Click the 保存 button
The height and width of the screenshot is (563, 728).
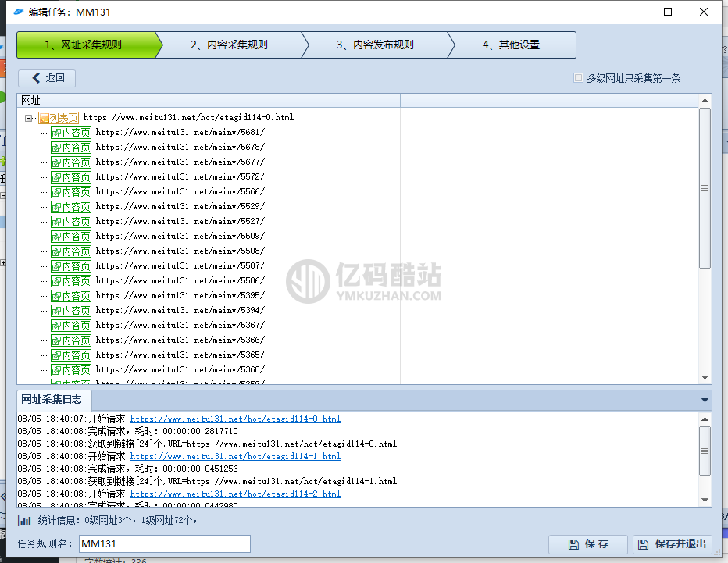tap(588, 544)
